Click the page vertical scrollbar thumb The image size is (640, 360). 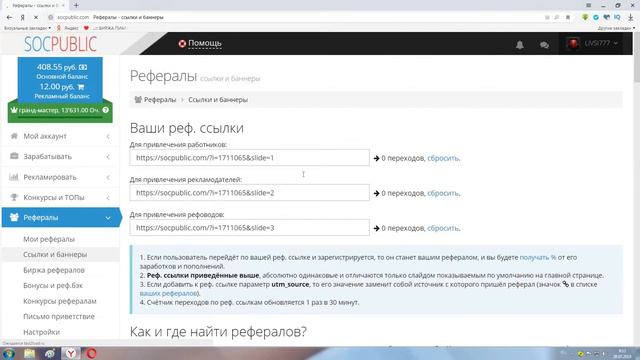point(636,58)
